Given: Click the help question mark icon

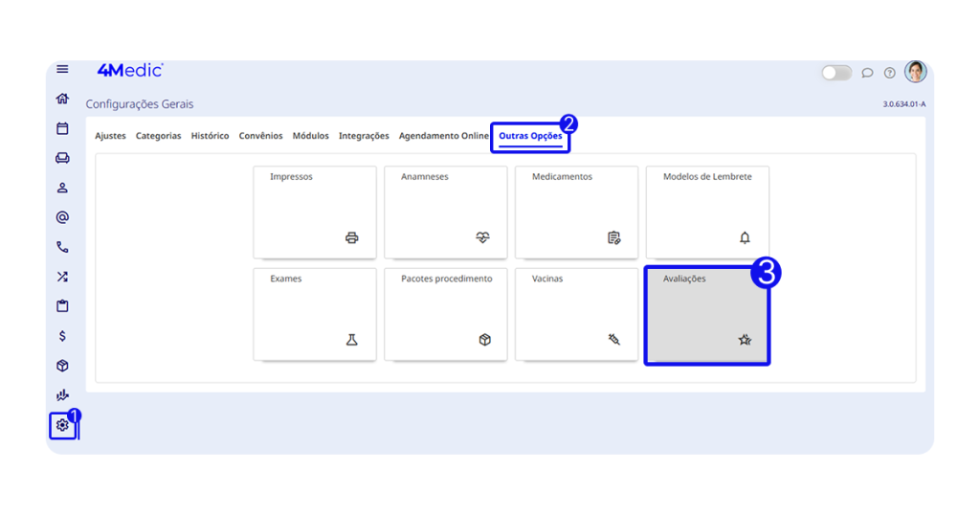Looking at the screenshot, I should [x=889, y=73].
